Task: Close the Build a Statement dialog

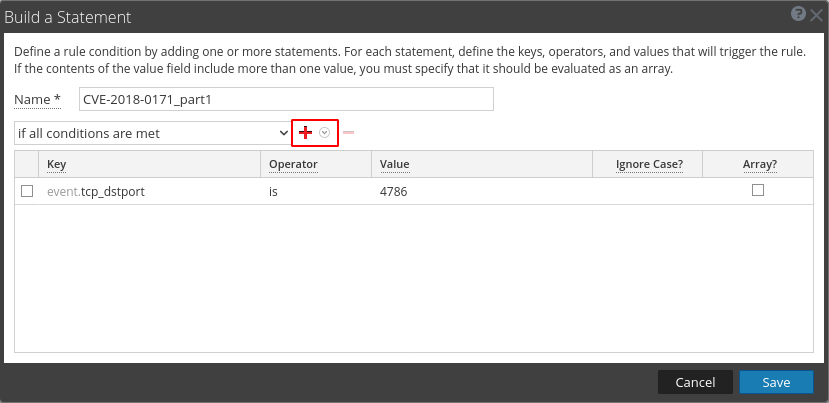Action: pos(815,15)
